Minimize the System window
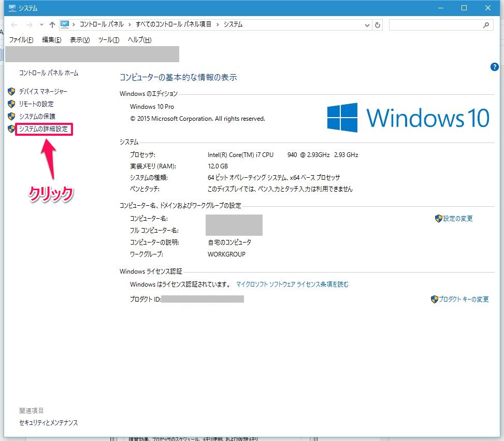The height and width of the screenshot is (441, 504). coord(441,8)
